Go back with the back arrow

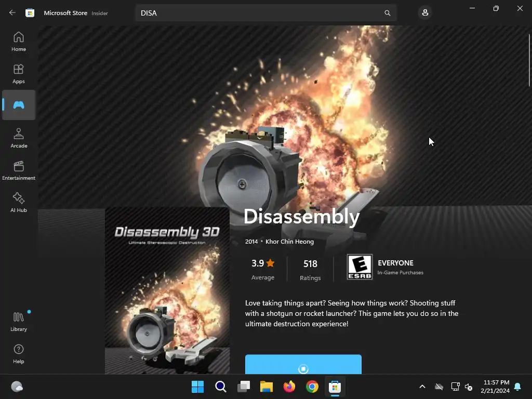[x=12, y=13]
